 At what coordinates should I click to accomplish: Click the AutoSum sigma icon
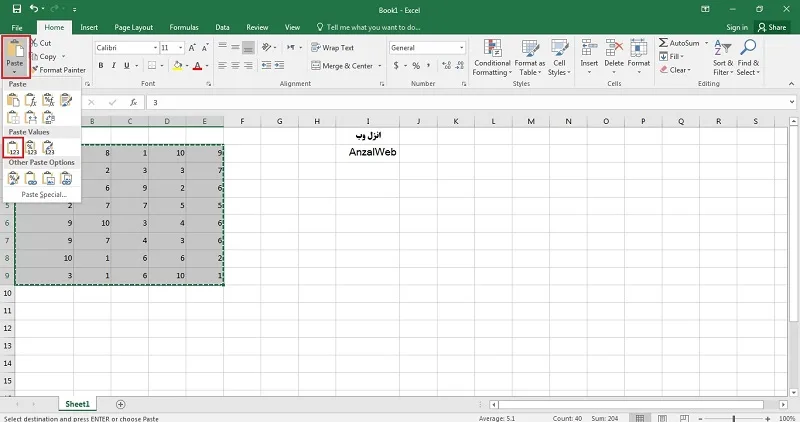(663, 43)
